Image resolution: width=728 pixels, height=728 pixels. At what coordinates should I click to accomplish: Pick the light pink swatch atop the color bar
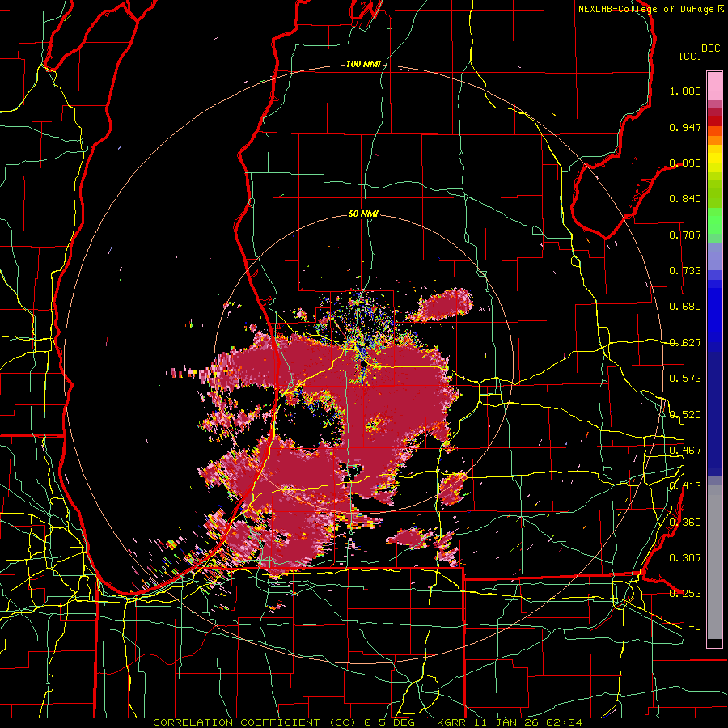click(714, 86)
